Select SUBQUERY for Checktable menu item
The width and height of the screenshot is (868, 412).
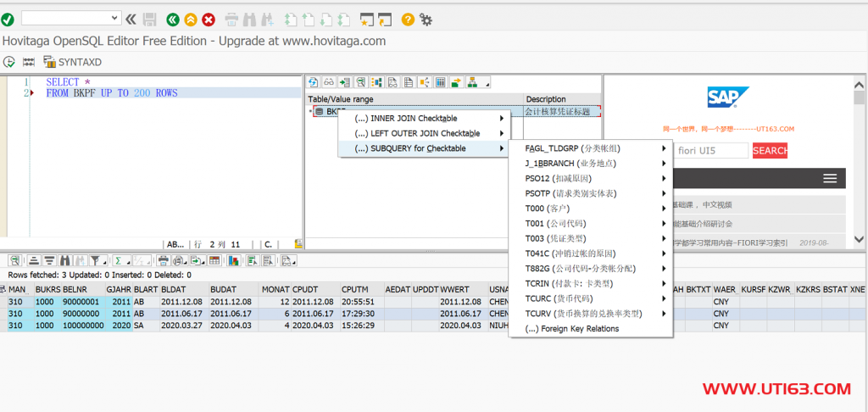[424, 148]
